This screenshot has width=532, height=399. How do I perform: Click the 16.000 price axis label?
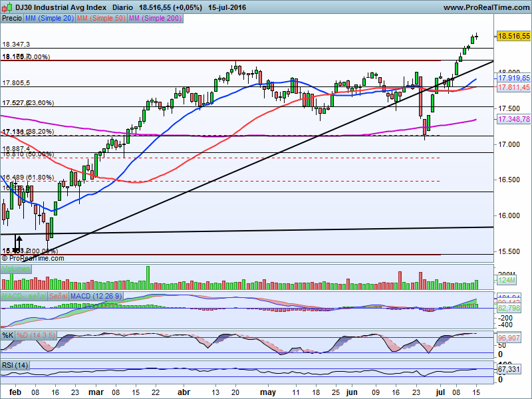[x=509, y=215]
